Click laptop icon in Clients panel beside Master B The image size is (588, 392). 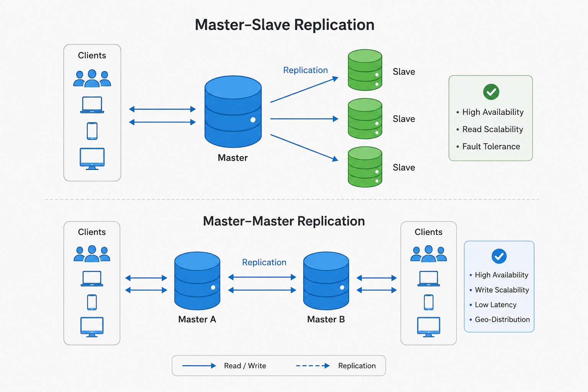tap(429, 279)
